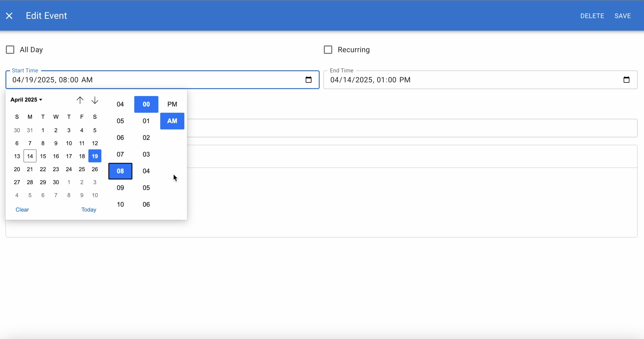Open End Time calendar picker icon
644x339 pixels.
coord(626,80)
